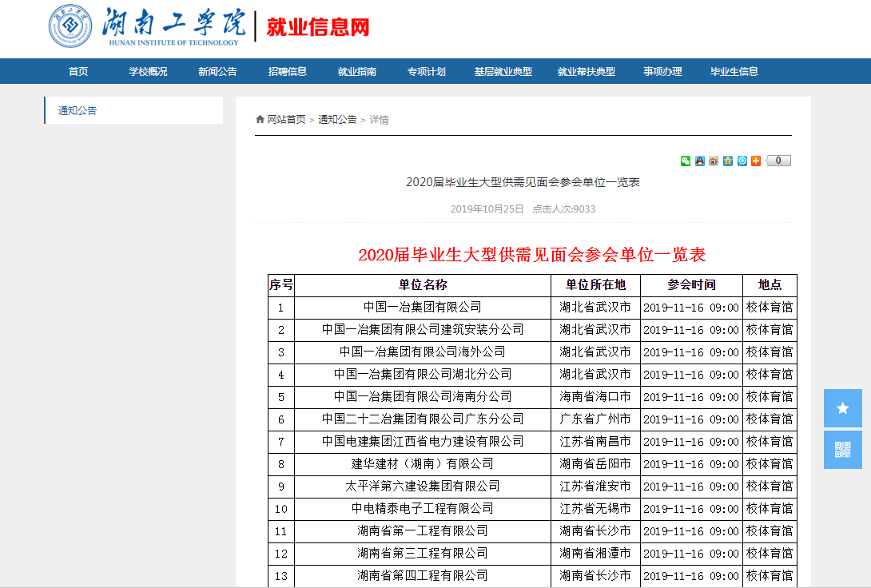Click the QQ penguin share icon
The height and width of the screenshot is (588, 871).
(700, 161)
